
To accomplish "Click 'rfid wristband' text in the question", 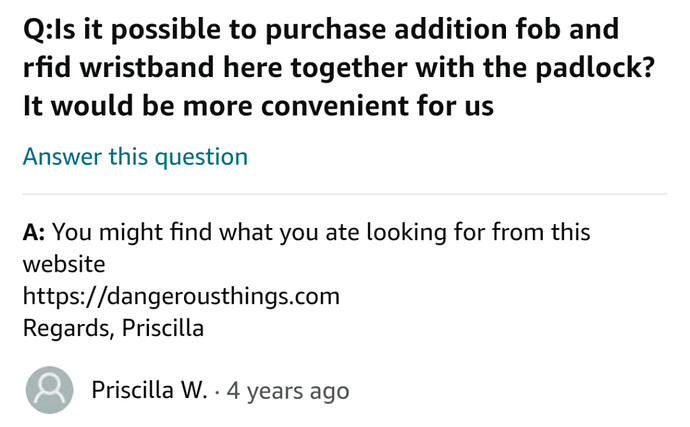I will pos(119,68).
